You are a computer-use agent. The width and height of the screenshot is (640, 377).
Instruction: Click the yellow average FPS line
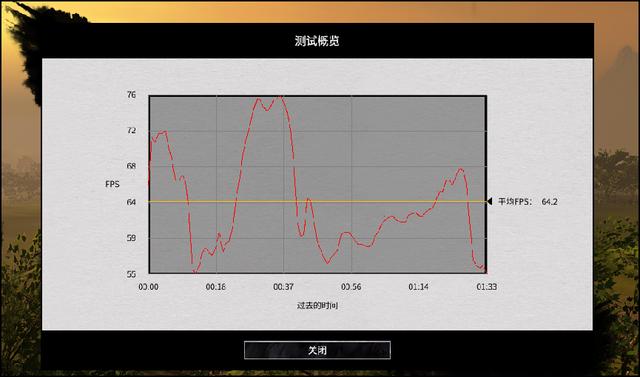point(318,202)
